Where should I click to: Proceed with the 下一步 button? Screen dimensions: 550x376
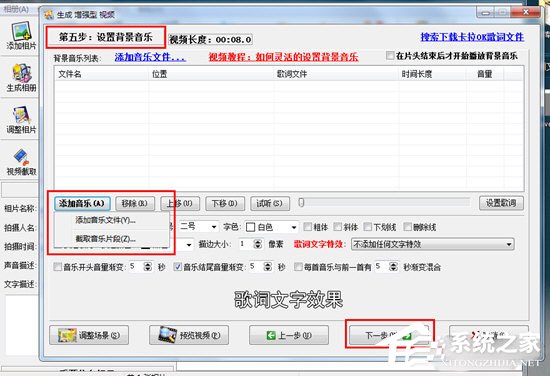(x=389, y=335)
